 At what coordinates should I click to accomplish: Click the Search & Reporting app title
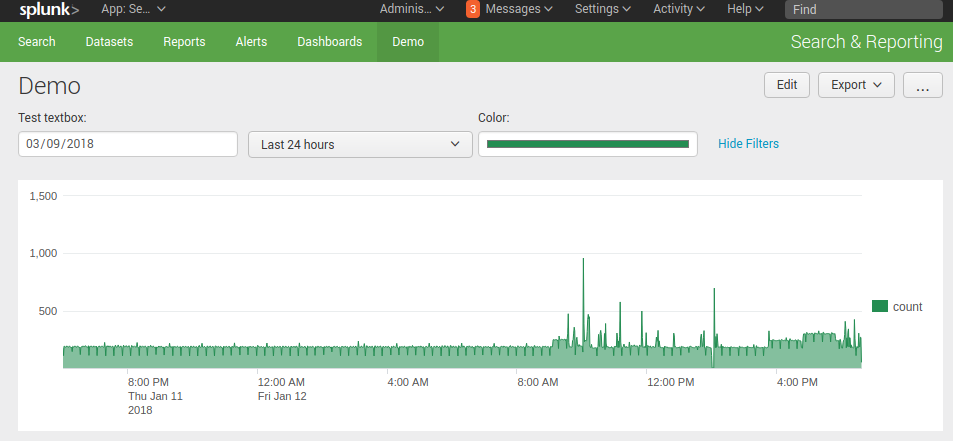pyautogui.click(x=866, y=42)
